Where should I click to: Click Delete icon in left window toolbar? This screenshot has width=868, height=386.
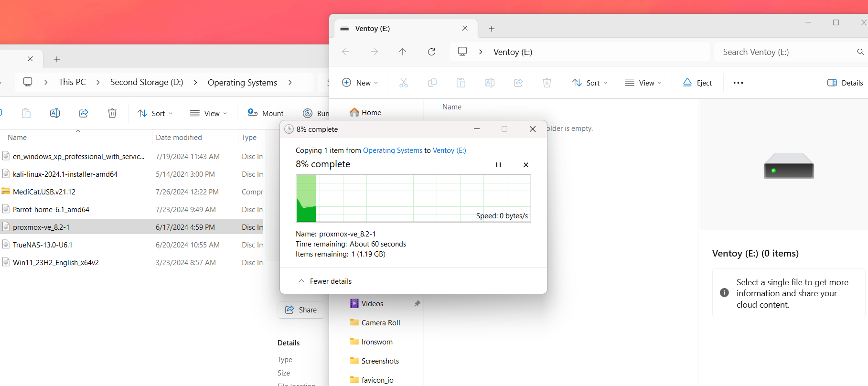(112, 113)
